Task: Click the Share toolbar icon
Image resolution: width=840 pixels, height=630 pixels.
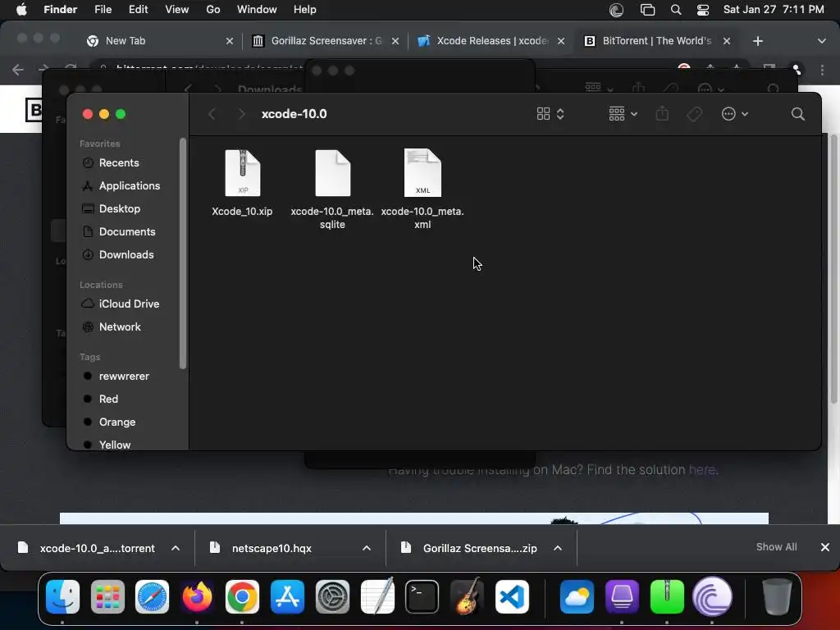Action: tap(662, 113)
